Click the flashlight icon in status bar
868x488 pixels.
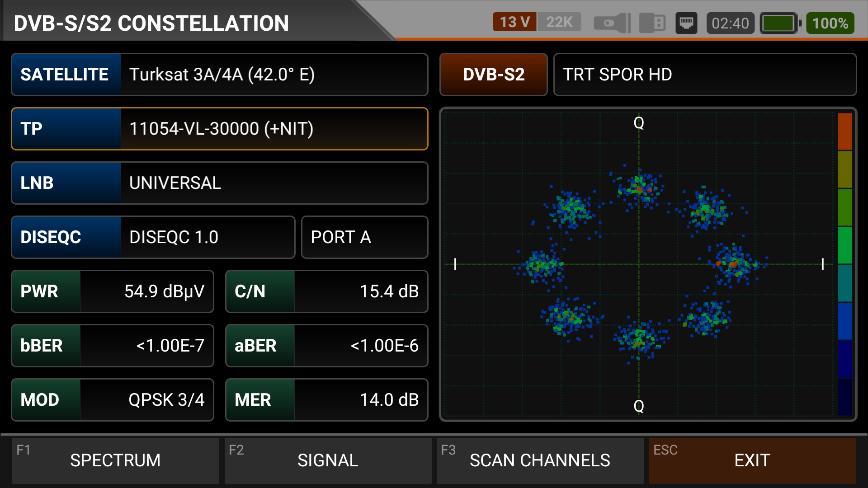coord(612,23)
